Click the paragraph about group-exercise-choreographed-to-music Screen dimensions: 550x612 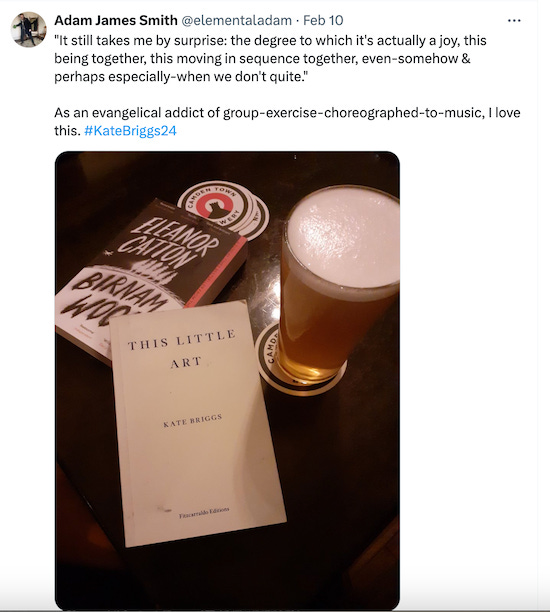tap(287, 121)
